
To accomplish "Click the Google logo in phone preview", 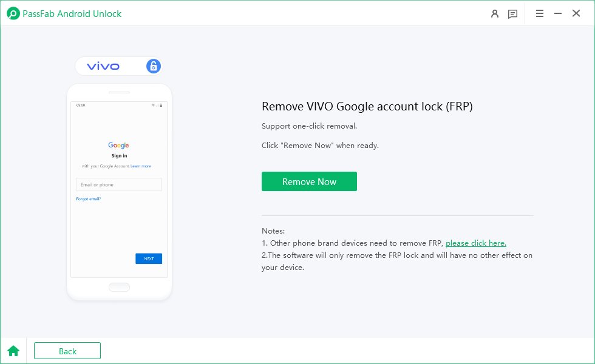I will pos(118,145).
